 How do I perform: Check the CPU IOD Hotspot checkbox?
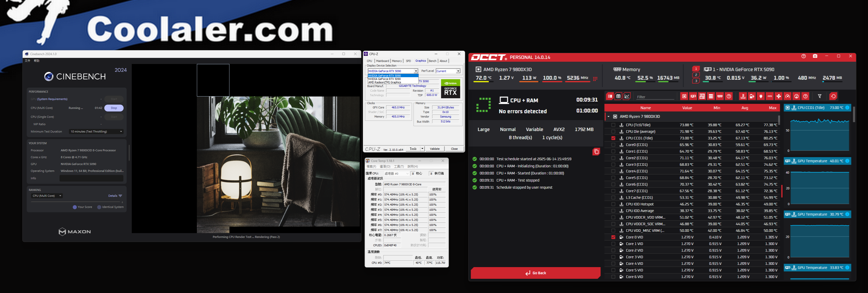613,204
